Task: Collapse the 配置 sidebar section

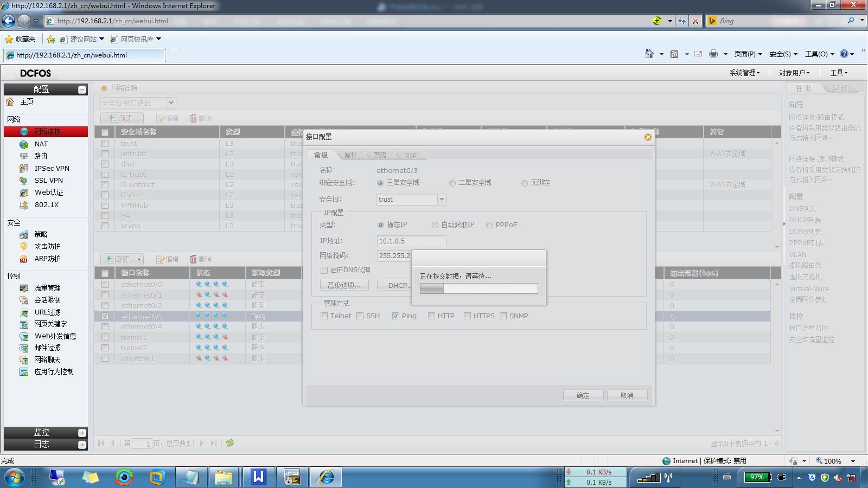Action: (x=82, y=89)
